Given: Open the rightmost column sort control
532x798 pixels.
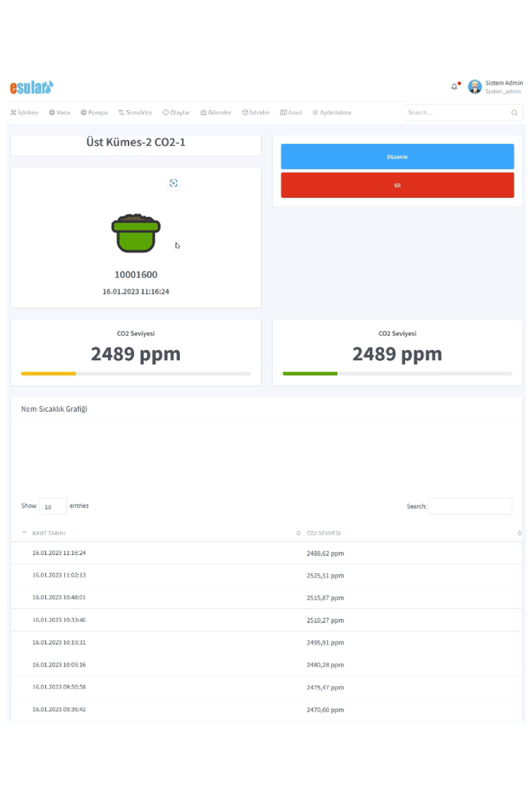Looking at the screenshot, I should click(x=520, y=533).
